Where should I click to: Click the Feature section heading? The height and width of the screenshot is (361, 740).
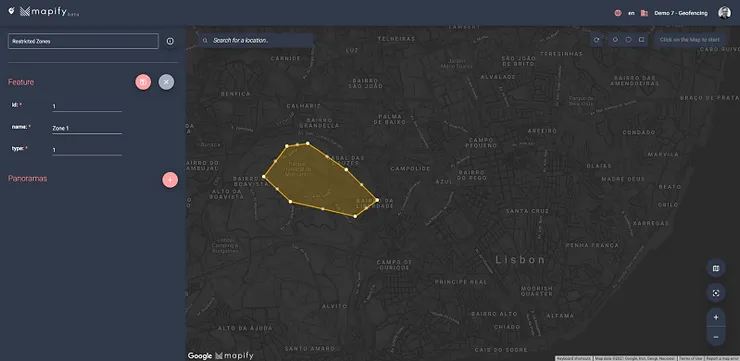[21, 82]
